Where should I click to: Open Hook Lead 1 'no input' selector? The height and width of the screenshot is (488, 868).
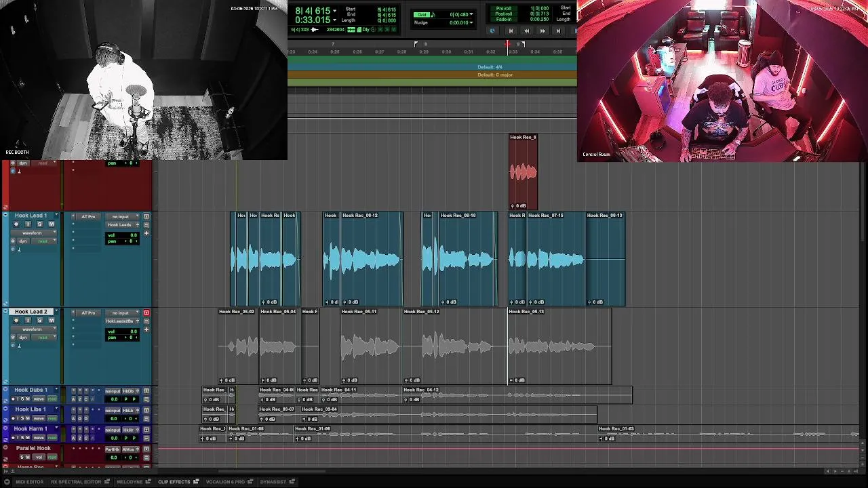122,217
